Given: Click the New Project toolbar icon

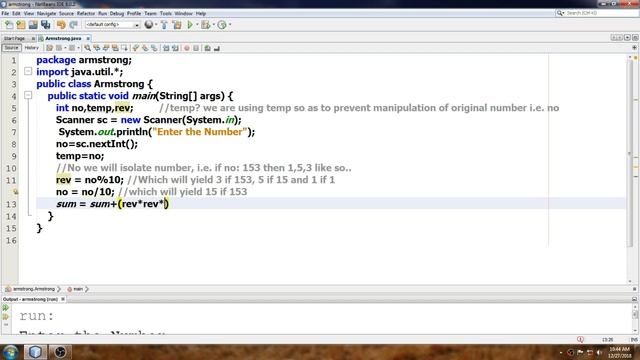Looking at the screenshot, I should tap(21, 25).
